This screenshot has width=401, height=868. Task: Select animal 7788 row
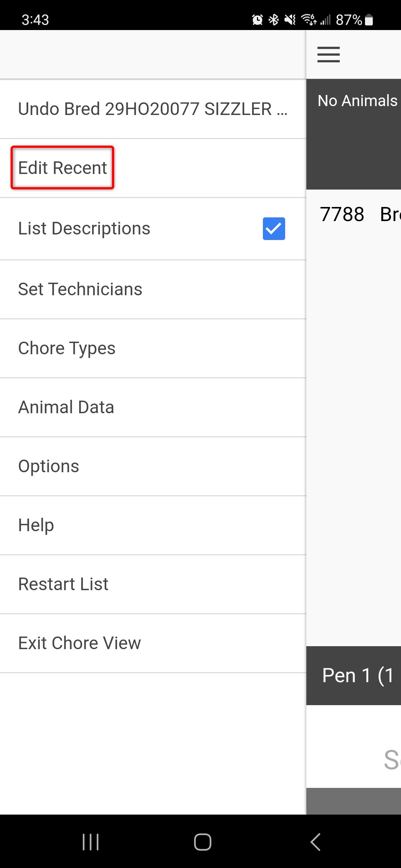pos(353,214)
